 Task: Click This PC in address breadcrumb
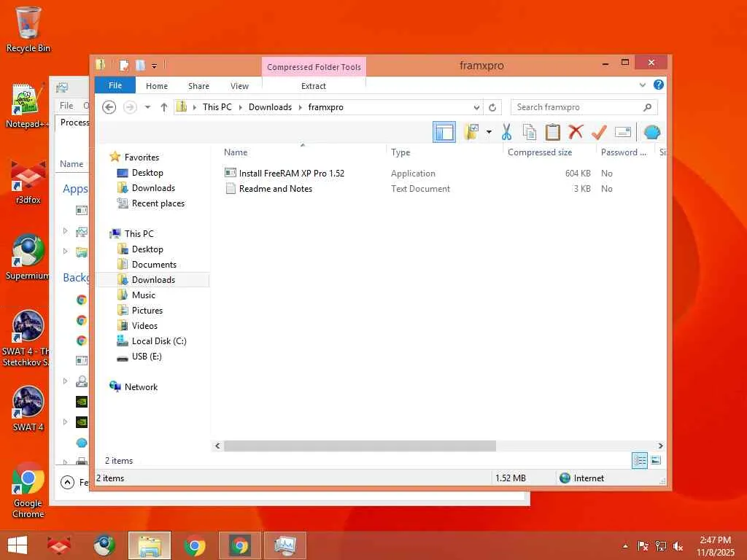[217, 107]
